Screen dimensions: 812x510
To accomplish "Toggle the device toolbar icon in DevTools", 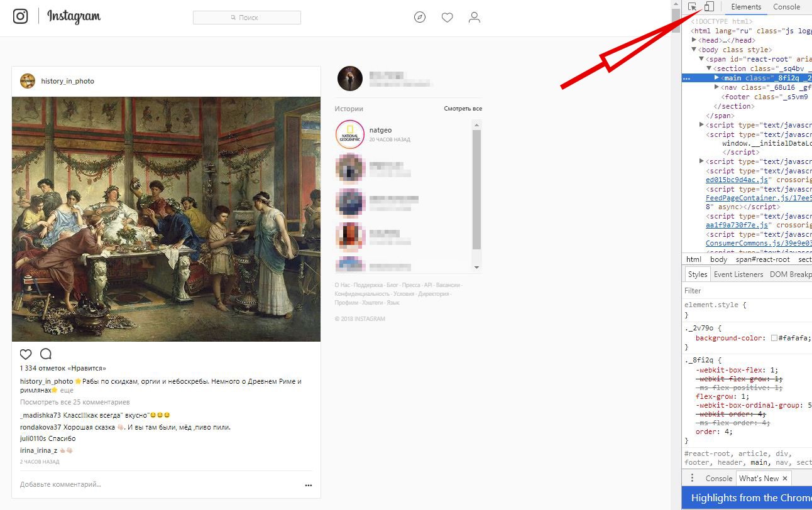I will point(709,7).
